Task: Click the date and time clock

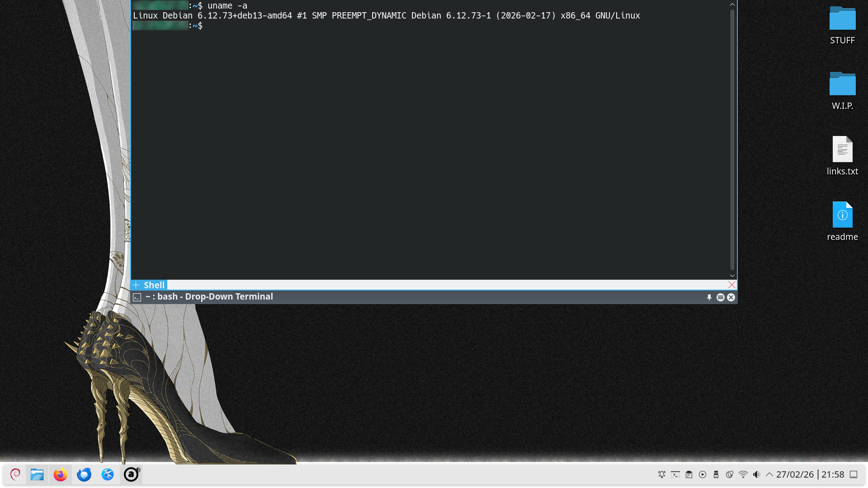Action: click(x=810, y=474)
